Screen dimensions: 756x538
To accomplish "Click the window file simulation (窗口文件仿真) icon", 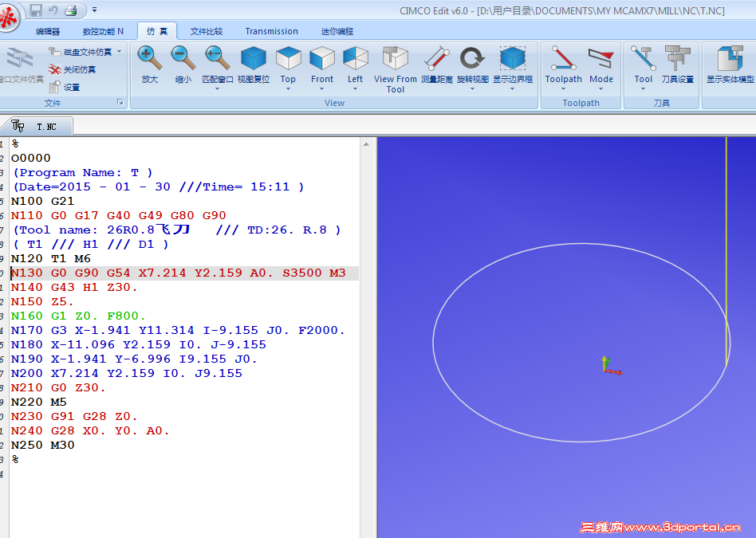I will (19, 59).
